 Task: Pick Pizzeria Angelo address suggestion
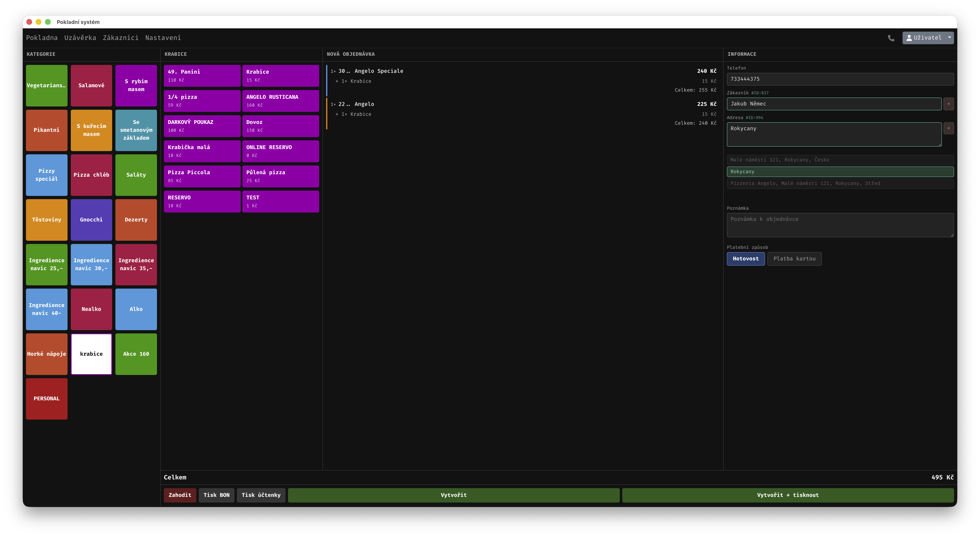pyautogui.click(x=840, y=183)
